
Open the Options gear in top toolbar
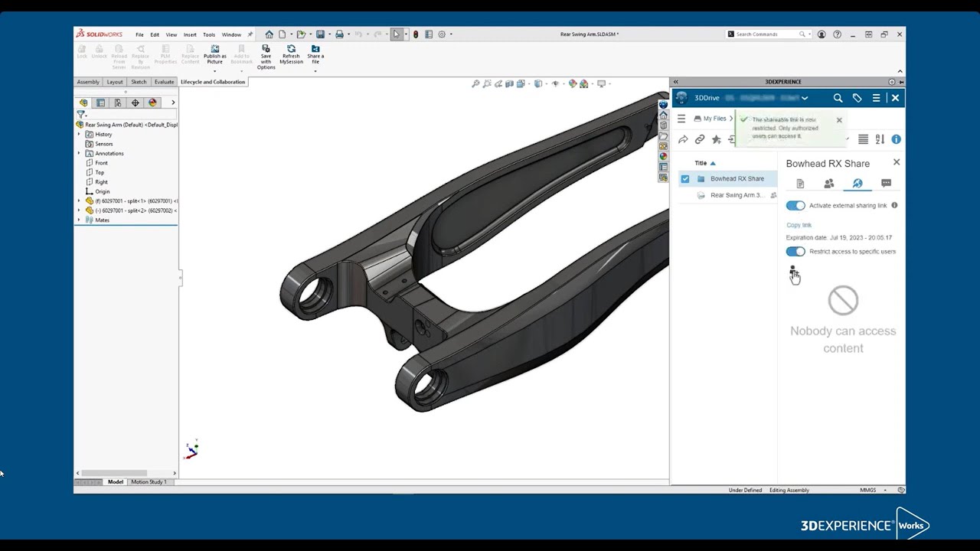[x=442, y=34]
